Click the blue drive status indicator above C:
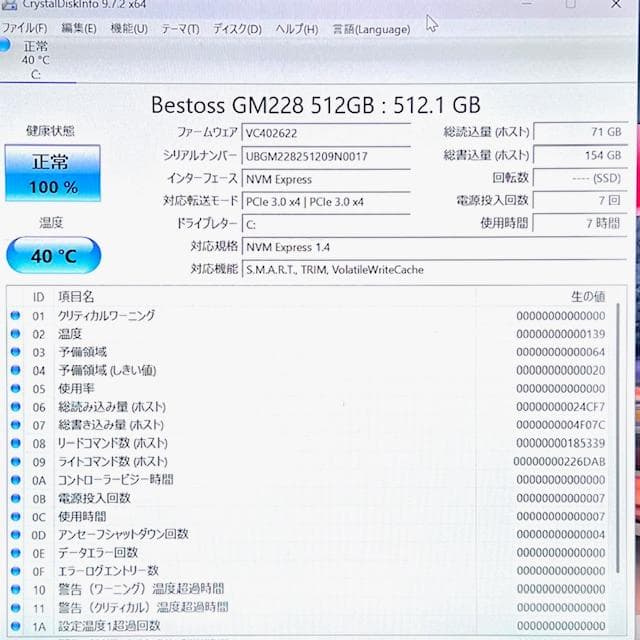Image resolution: width=640 pixels, height=640 pixels. tap(4, 44)
